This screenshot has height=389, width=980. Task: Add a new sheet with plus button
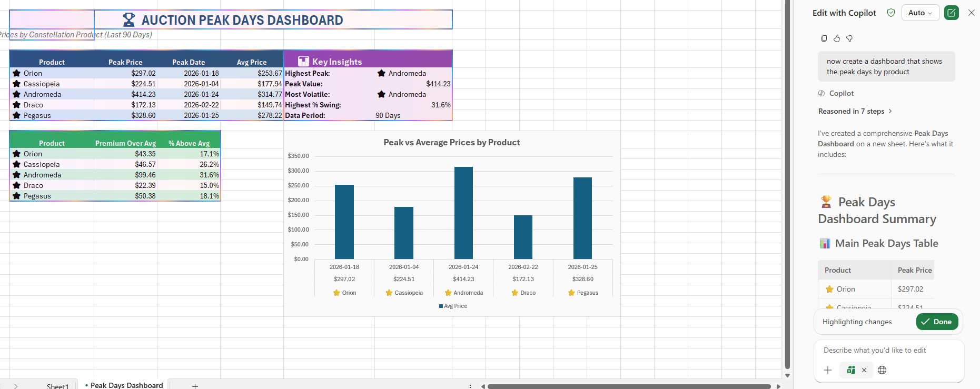(195, 386)
